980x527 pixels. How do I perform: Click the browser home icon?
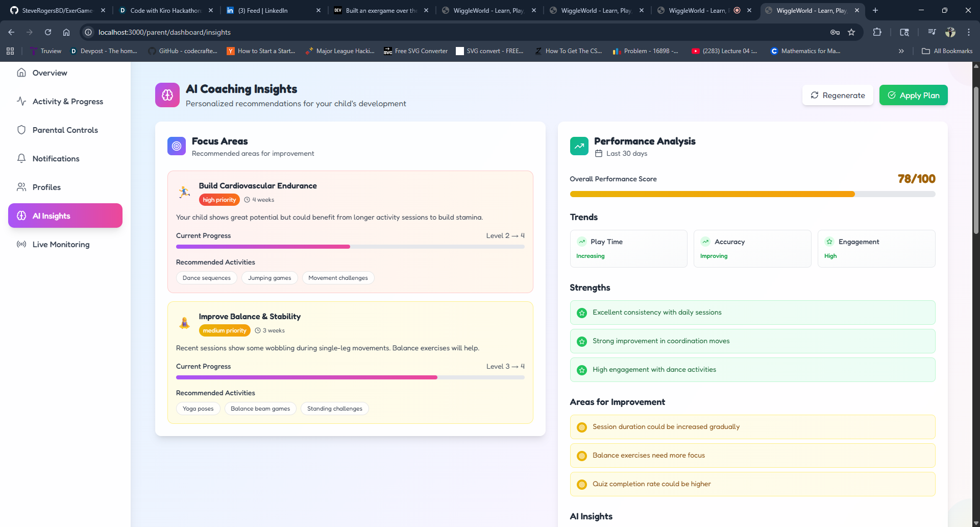(66, 32)
